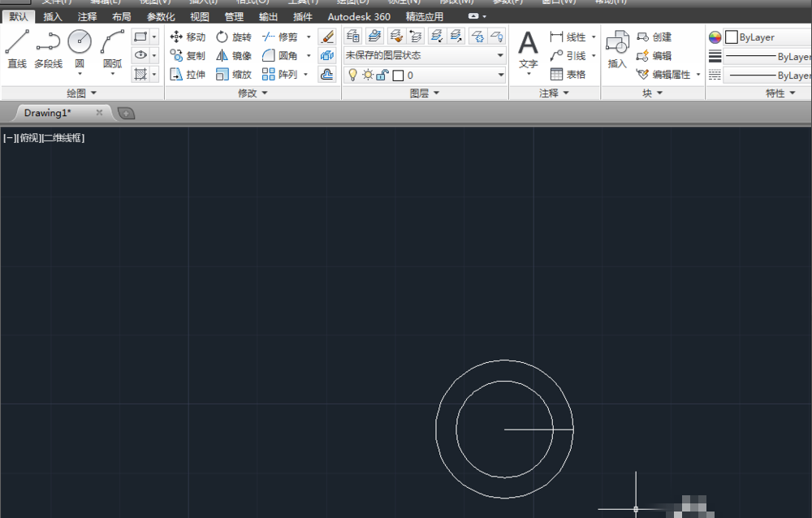812x518 pixels.
Task: Toggle the layer lock padlock icon
Action: (382, 75)
